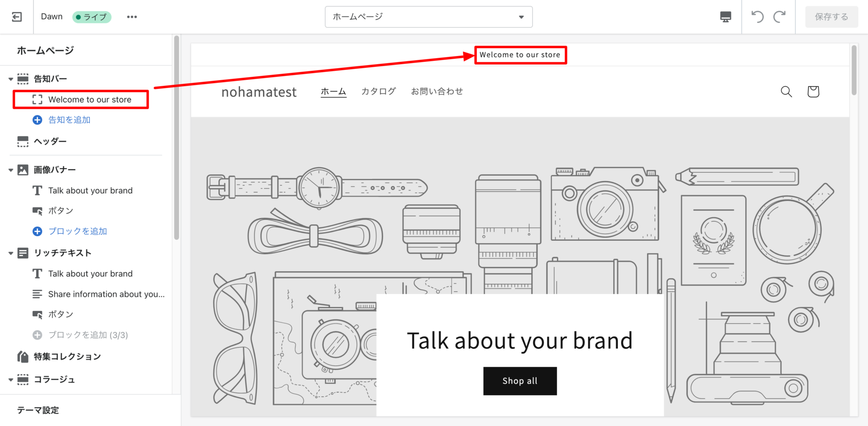Click the undo arrow icon
The height and width of the screenshot is (426, 868).
pos(757,17)
